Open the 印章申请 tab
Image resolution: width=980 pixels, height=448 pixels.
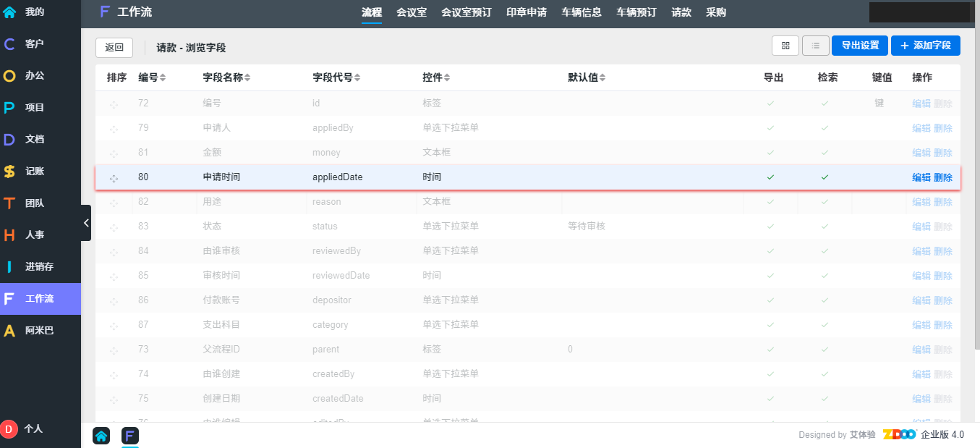527,12
